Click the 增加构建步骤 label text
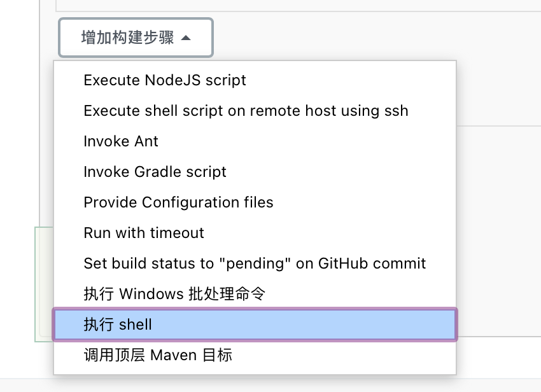The height and width of the screenshot is (392, 541). coord(128,38)
